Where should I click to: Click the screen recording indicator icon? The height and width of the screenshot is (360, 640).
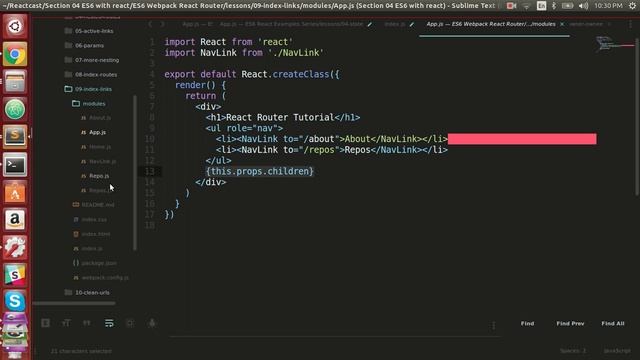point(511,6)
